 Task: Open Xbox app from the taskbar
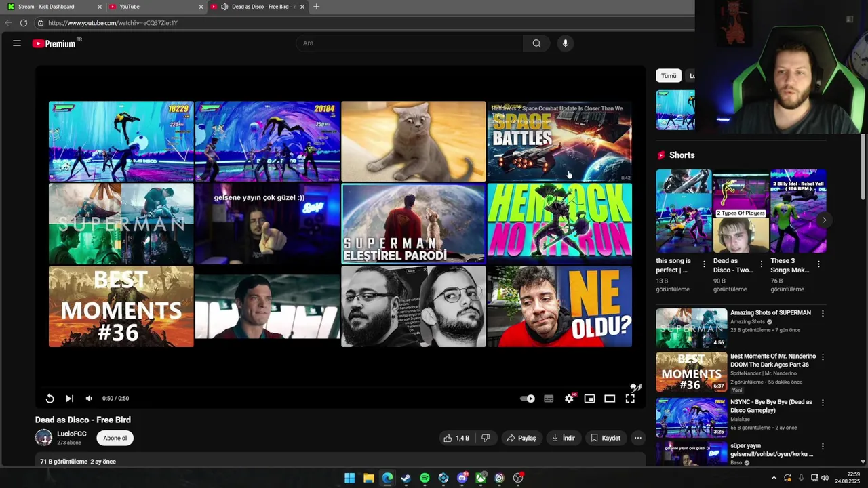point(481,478)
